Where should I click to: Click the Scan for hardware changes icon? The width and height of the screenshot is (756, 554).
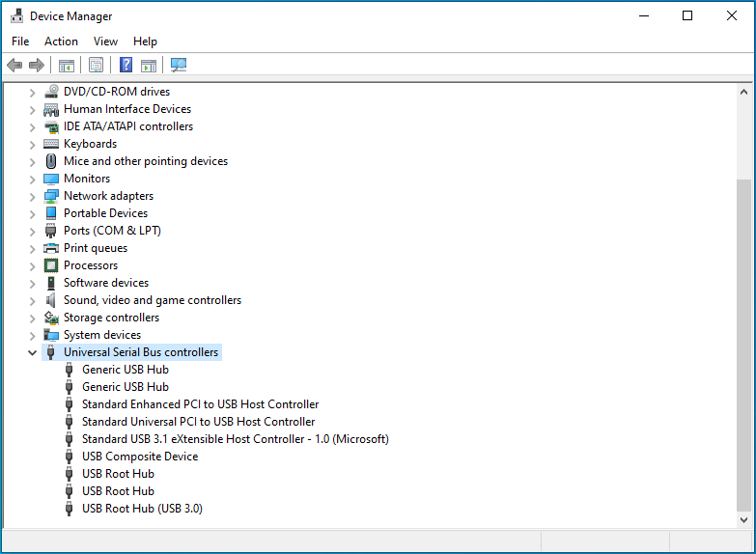click(x=179, y=66)
